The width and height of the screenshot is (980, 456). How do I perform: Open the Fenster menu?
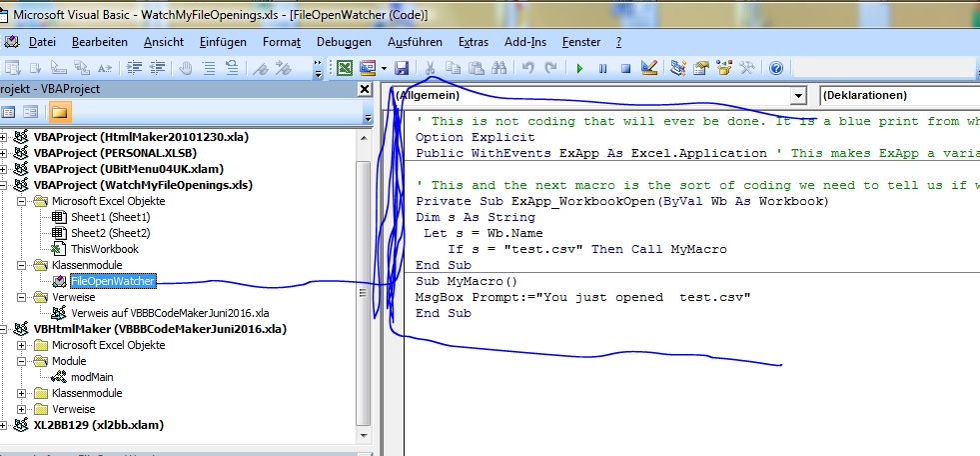coord(581,42)
